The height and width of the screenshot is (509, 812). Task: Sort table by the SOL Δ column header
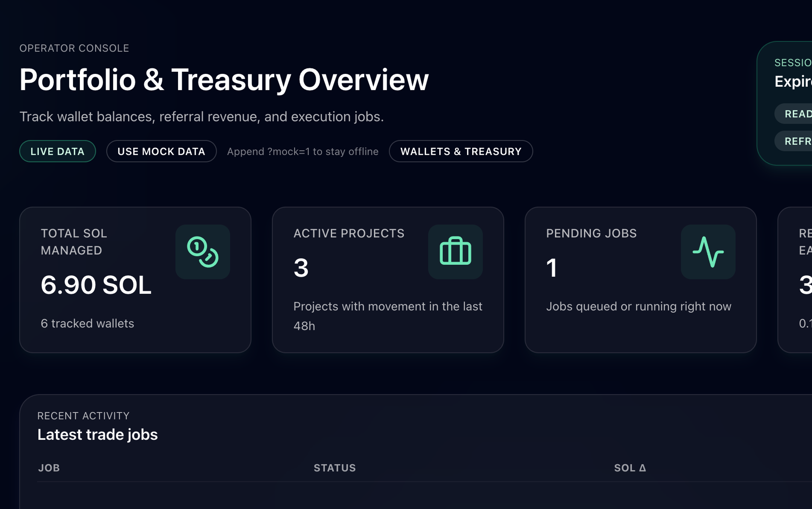pyautogui.click(x=630, y=468)
